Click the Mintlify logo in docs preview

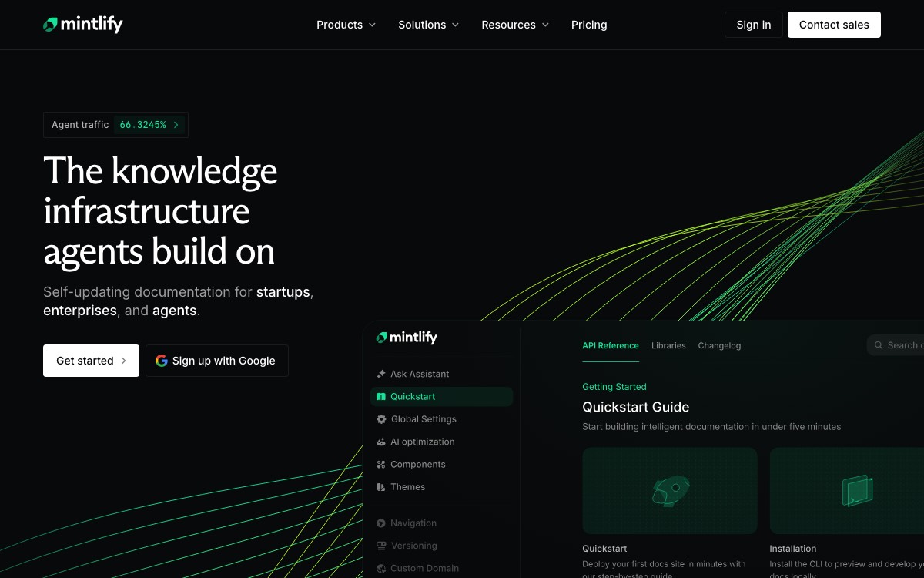point(407,338)
